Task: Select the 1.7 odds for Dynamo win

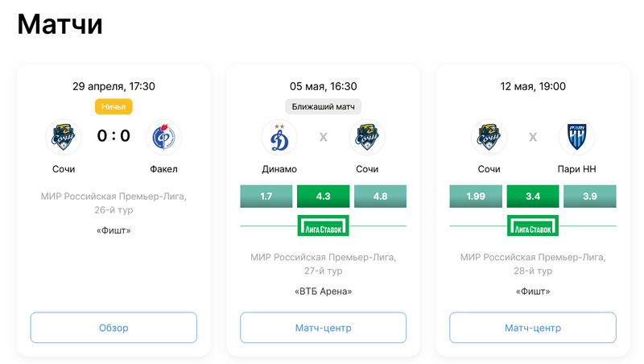Action: 266,196
